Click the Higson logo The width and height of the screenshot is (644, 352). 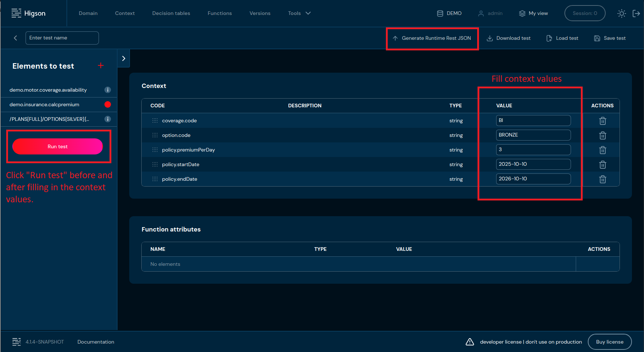28,13
